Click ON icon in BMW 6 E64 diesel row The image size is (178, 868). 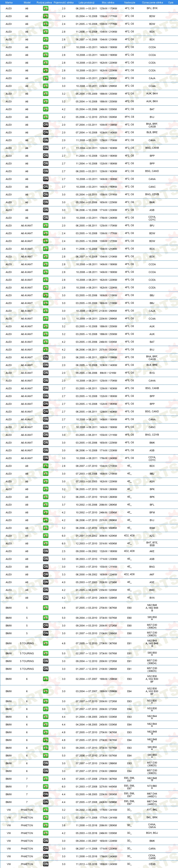[46, 771]
